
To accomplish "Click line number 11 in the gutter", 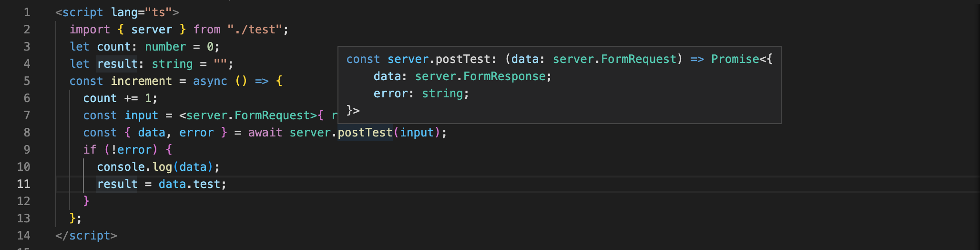I will 24,184.
